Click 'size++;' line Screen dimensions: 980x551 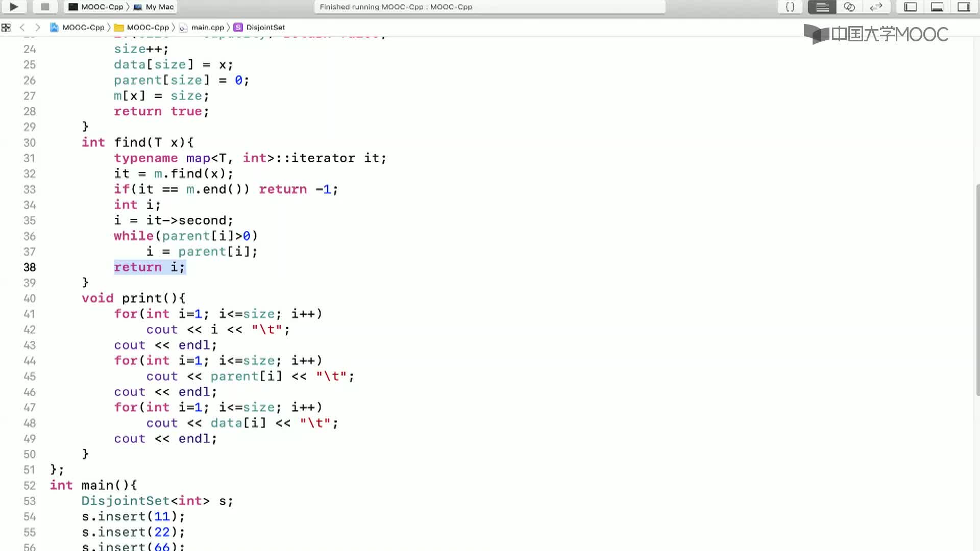(x=141, y=49)
